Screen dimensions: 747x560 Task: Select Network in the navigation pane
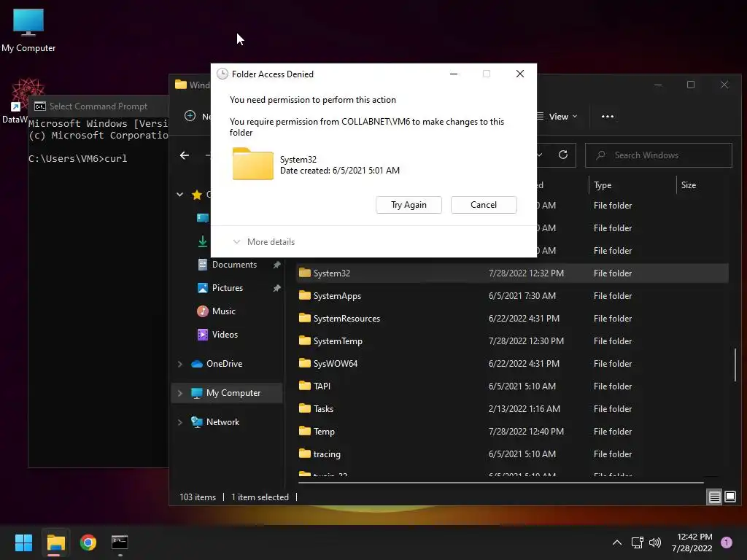222,422
